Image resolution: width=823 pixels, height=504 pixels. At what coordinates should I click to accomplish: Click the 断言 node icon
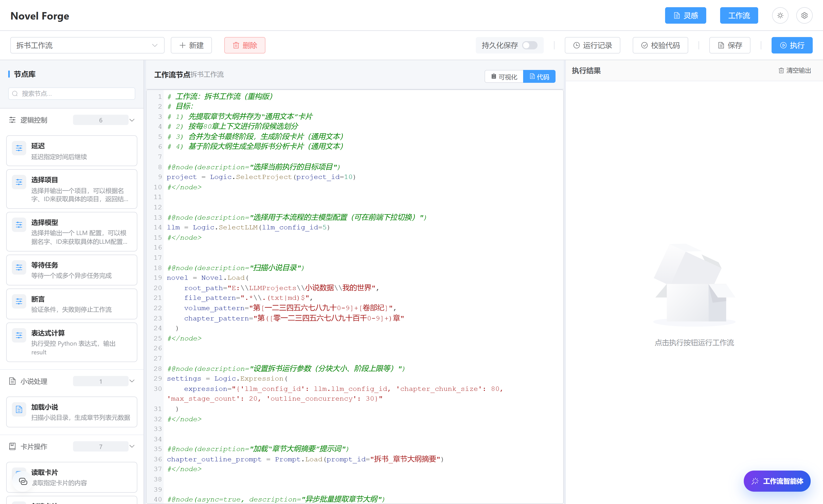click(x=19, y=301)
